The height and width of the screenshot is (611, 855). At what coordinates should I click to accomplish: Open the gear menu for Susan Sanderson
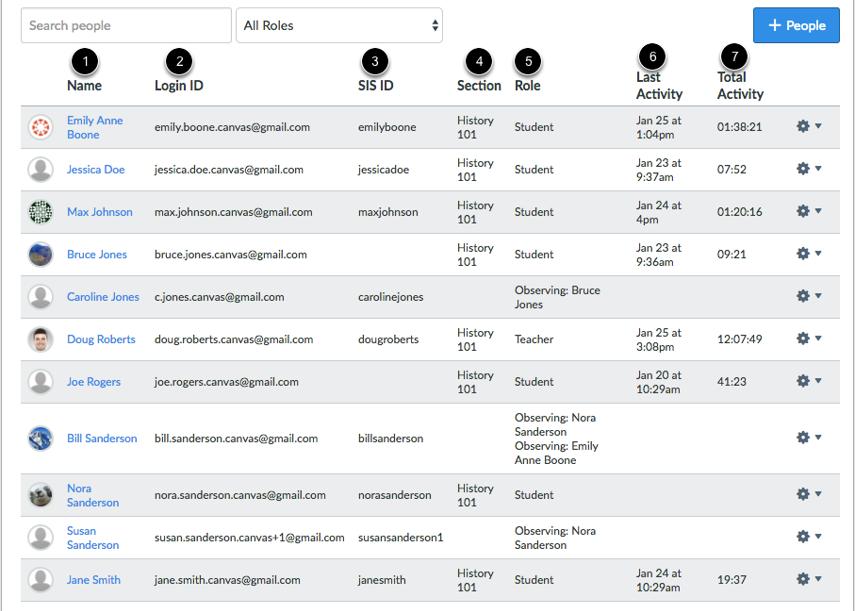coord(809,537)
